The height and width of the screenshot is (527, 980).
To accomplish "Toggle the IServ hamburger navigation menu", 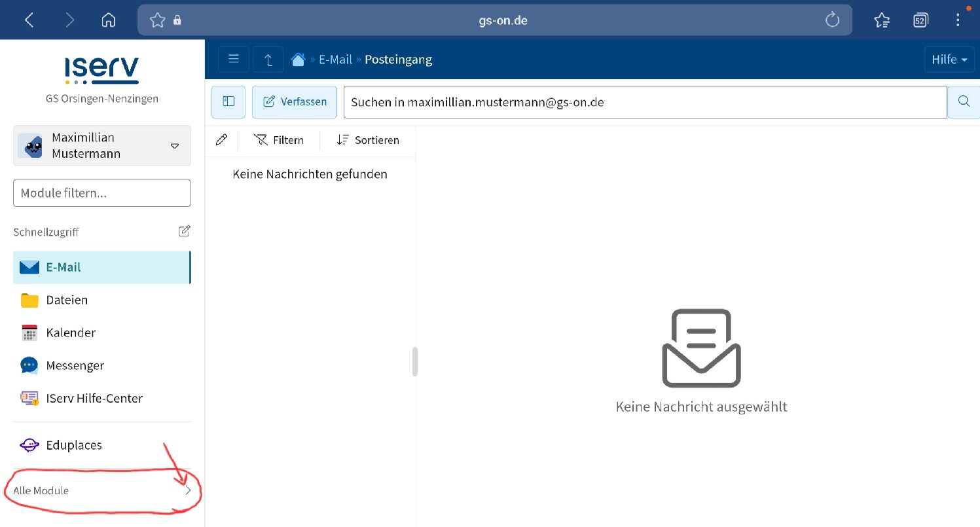I will (x=234, y=60).
